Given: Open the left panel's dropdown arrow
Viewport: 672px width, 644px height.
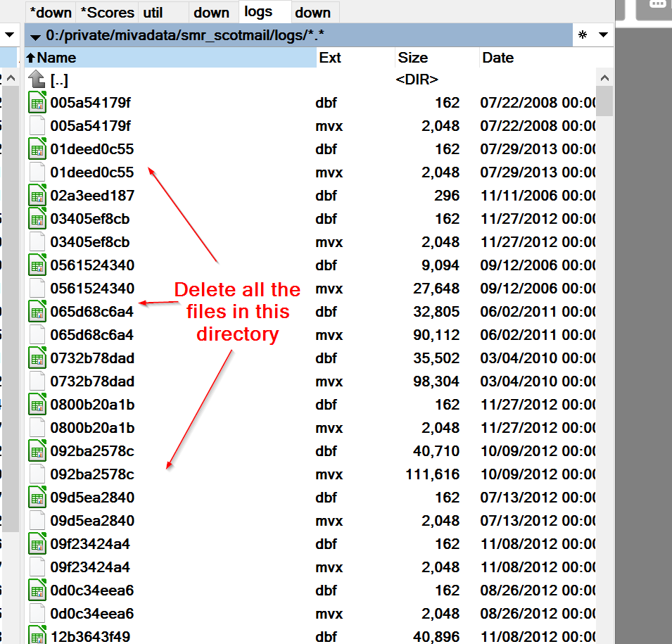Looking at the screenshot, I should pos(10,34).
